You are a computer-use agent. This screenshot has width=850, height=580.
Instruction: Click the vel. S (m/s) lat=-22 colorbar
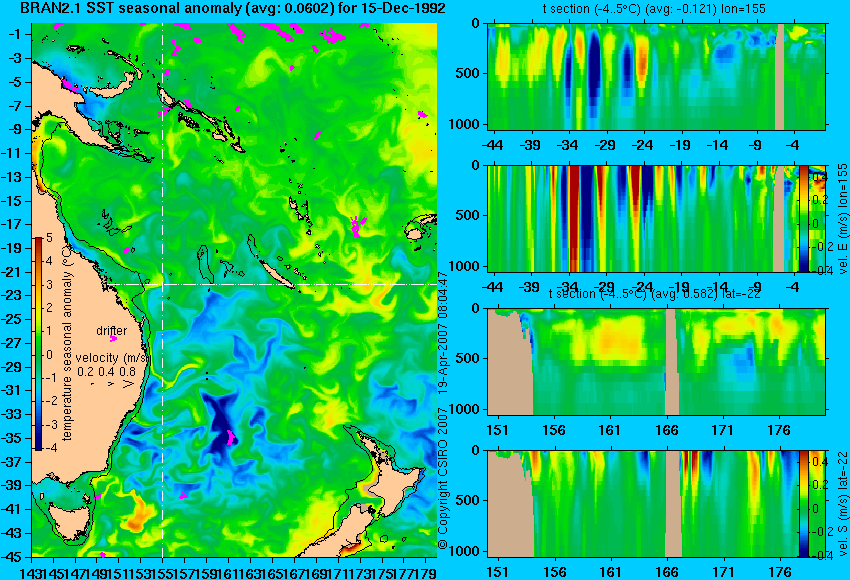pyautogui.click(x=804, y=504)
